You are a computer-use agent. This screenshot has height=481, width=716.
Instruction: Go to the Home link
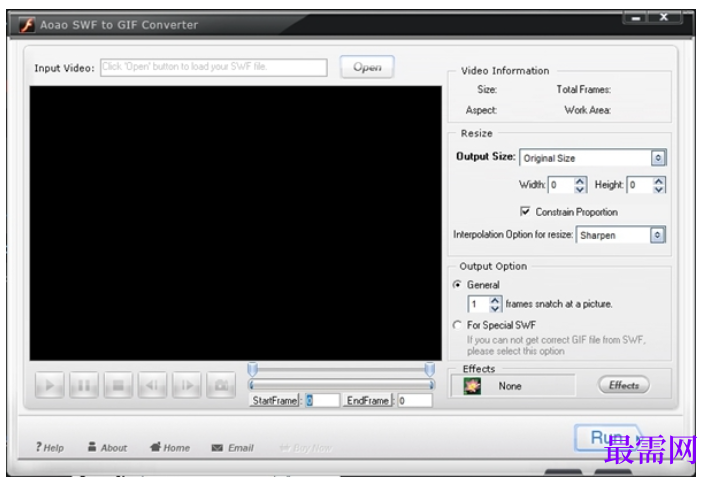click(169, 447)
